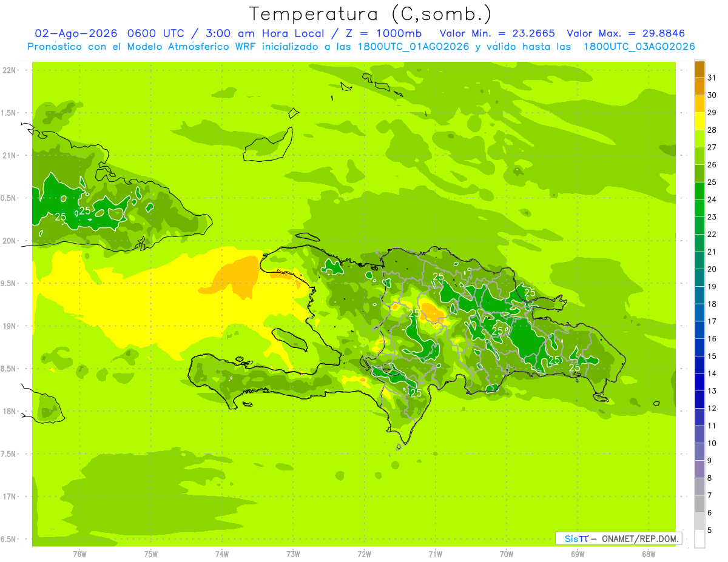
Task: Click the gray colorbar segment between 6 and 7
Action: click(x=699, y=504)
